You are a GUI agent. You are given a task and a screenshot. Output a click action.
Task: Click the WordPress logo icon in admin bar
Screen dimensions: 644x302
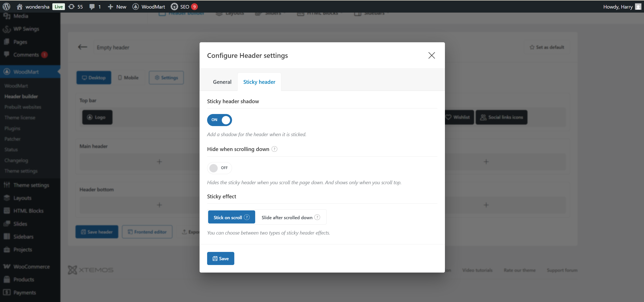7,7
